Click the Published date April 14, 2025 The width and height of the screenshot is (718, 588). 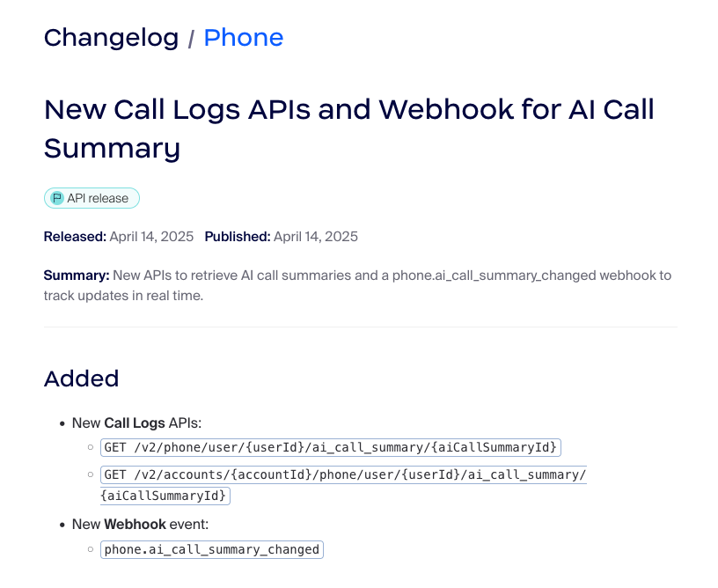pos(316,236)
